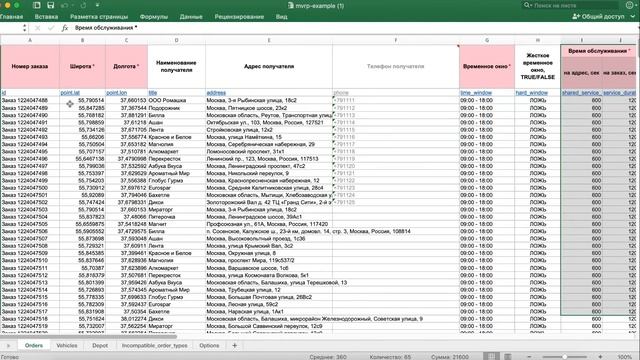This screenshot has height=360, width=640.
Task: Switch to the Vehicles sheet tab
Action: [x=67, y=345]
